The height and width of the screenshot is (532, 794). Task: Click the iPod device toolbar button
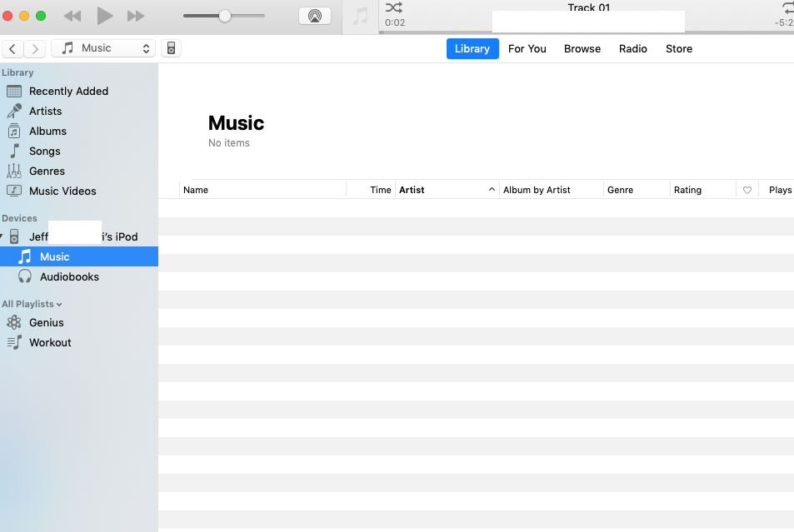click(x=171, y=48)
